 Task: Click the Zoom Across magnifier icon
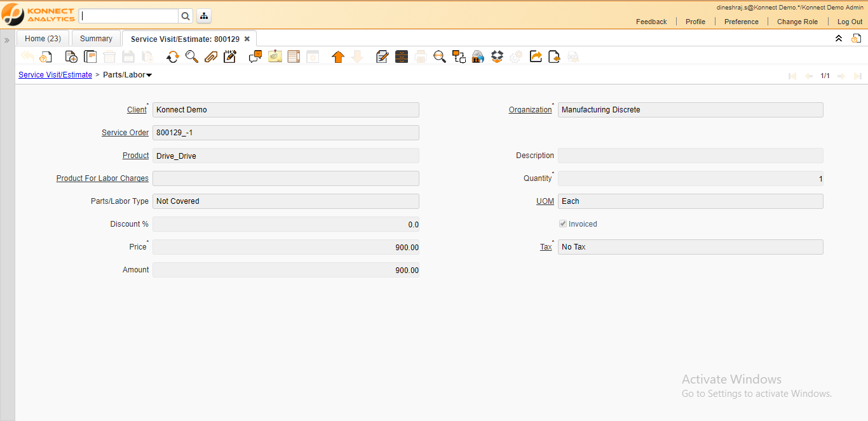(x=440, y=57)
